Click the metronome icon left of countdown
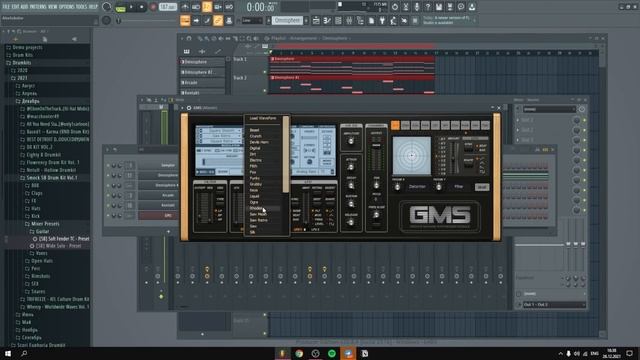Image resolution: width=640 pixels, height=360 pixels. click(185, 7)
